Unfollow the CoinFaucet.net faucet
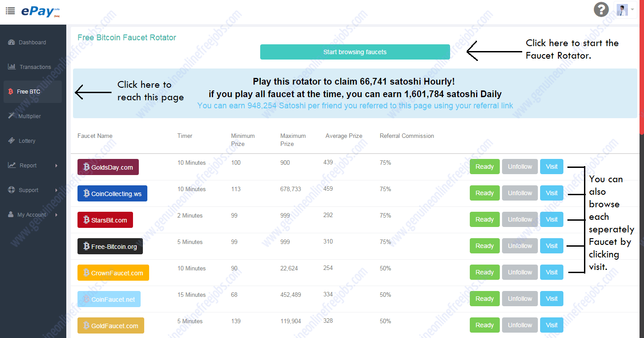 tap(520, 299)
